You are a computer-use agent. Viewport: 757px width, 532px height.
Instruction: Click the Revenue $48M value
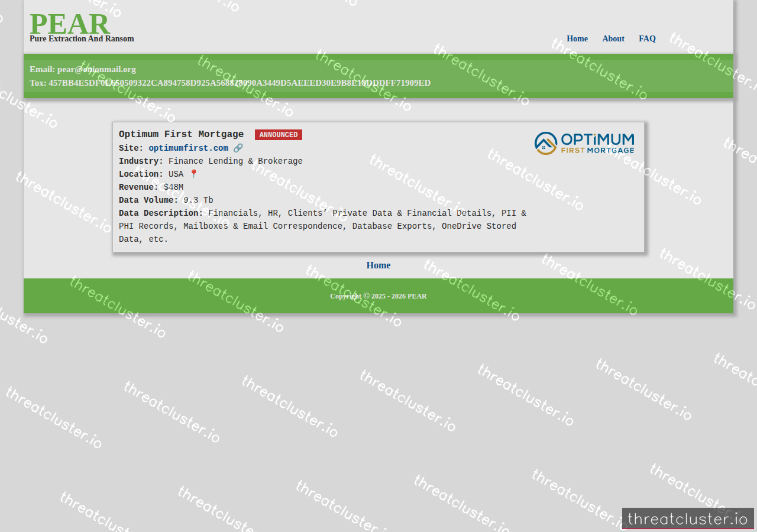click(173, 187)
